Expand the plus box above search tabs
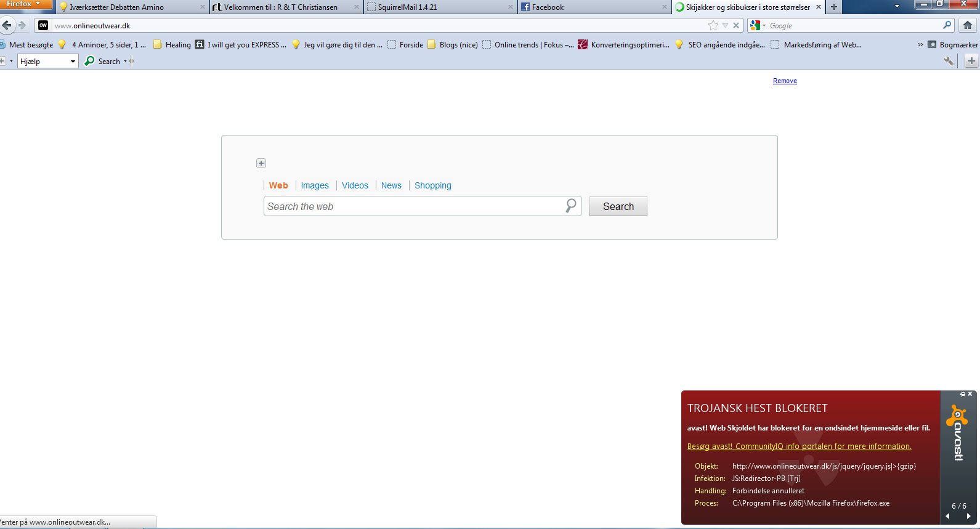980x529 pixels. coord(261,163)
